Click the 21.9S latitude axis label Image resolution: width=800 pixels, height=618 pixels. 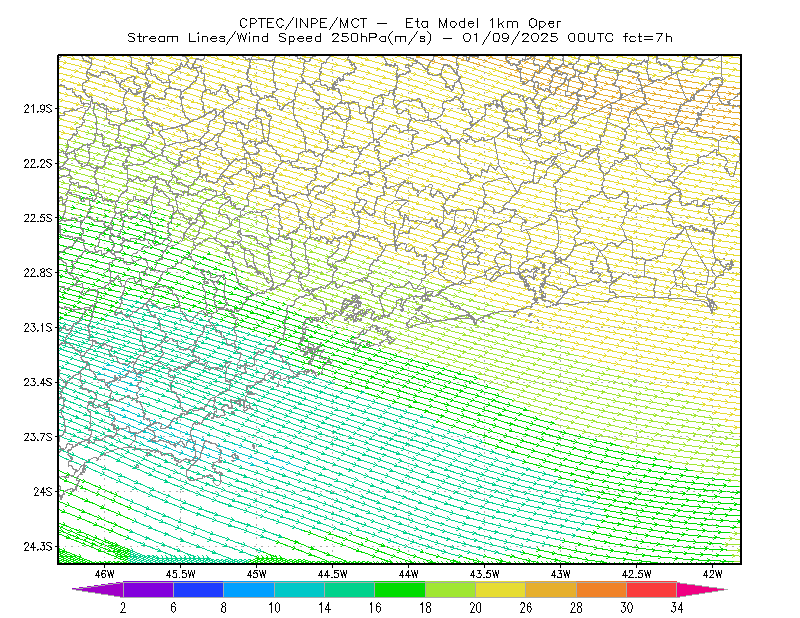click(x=38, y=108)
